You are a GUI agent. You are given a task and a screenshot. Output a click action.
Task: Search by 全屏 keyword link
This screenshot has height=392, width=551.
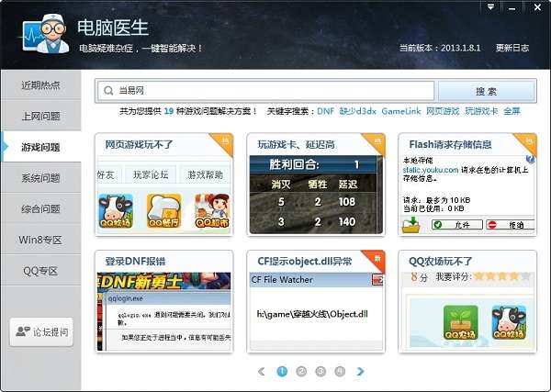512,111
